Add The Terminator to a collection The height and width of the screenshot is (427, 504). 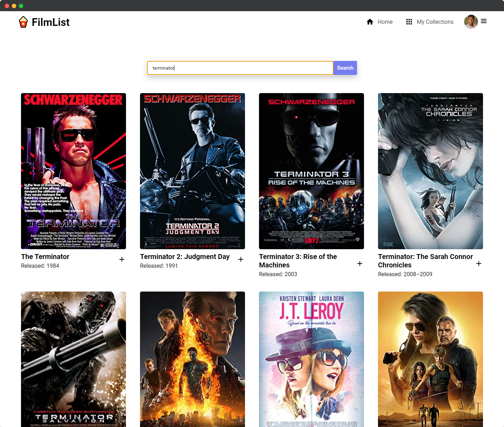click(122, 259)
